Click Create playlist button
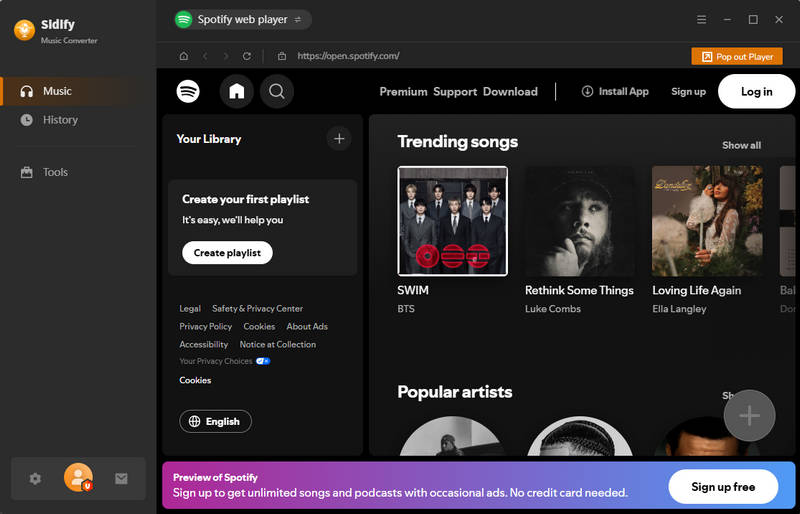Image resolution: width=800 pixels, height=514 pixels. click(x=227, y=253)
